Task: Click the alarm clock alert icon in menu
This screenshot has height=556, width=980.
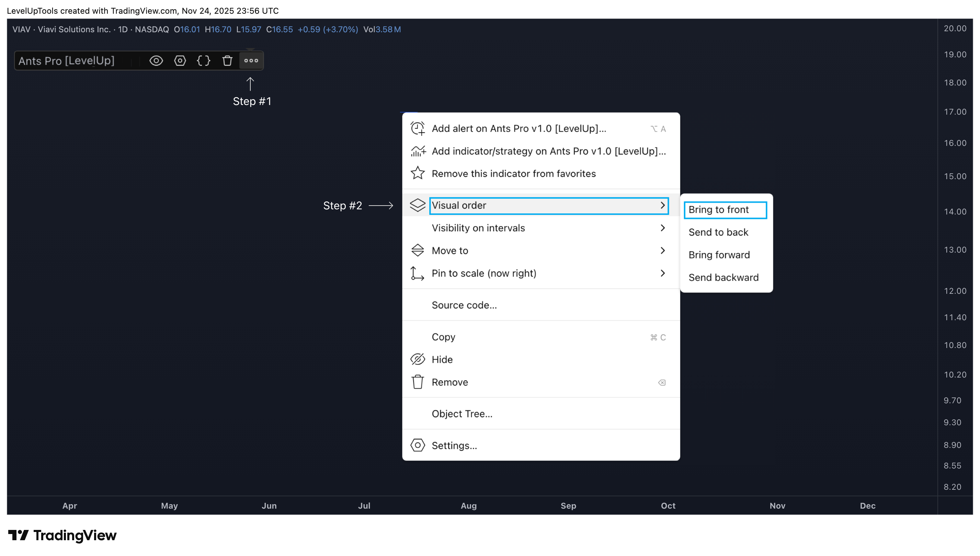Action: [418, 129]
